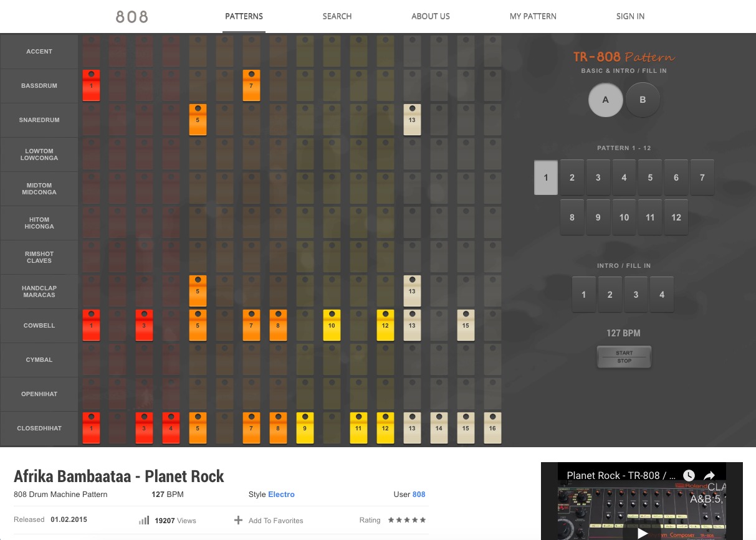Click the Share arrow on the video
This screenshot has height=540, width=756.
[709, 475]
